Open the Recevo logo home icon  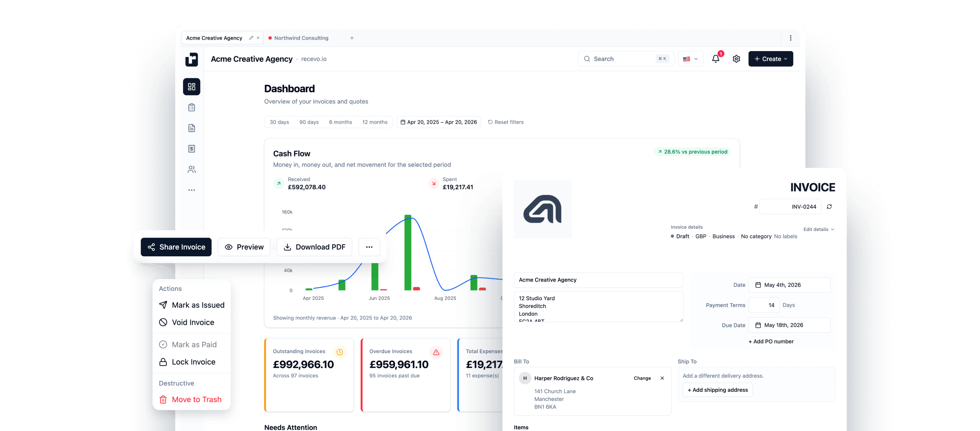pyautogui.click(x=191, y=59)
